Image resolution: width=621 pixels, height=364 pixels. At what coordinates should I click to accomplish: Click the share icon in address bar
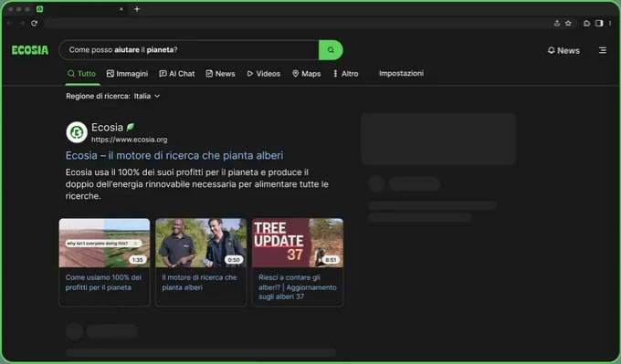556,24
